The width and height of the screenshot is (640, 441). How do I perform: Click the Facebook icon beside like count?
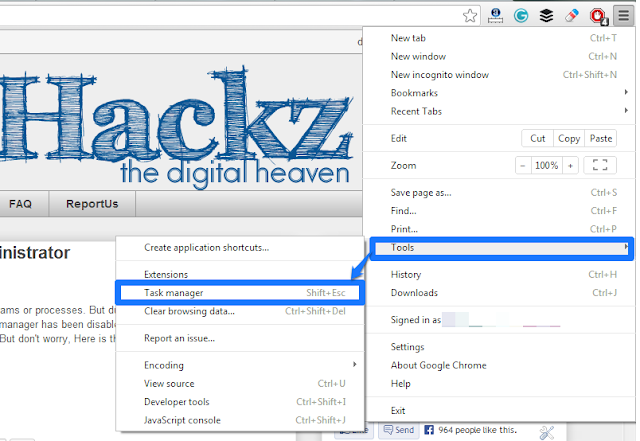(x=429, y=430)
